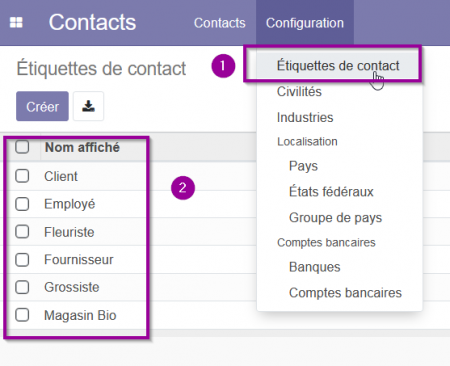Screen dimensions: 450x366
Task: Check the Client row checkbox
Action: coord(22,176)
